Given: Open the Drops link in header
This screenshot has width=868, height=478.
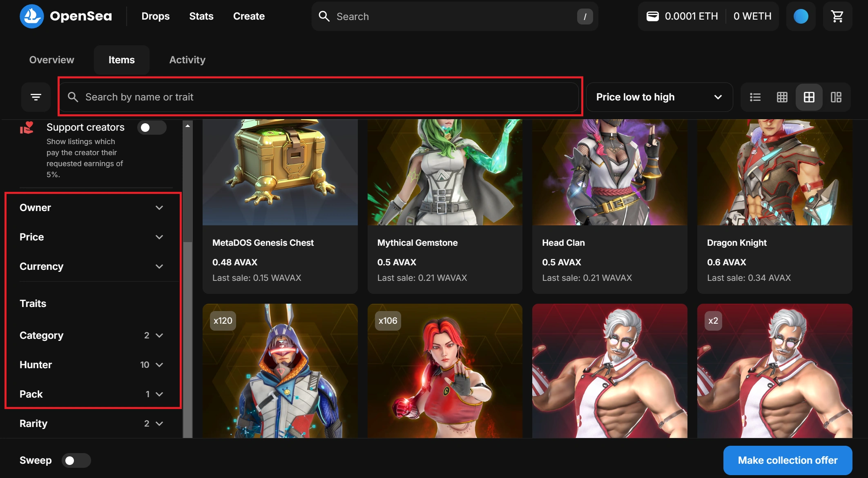Looking at the screenshot, I should pyautogui.click(x=155, y=16).
